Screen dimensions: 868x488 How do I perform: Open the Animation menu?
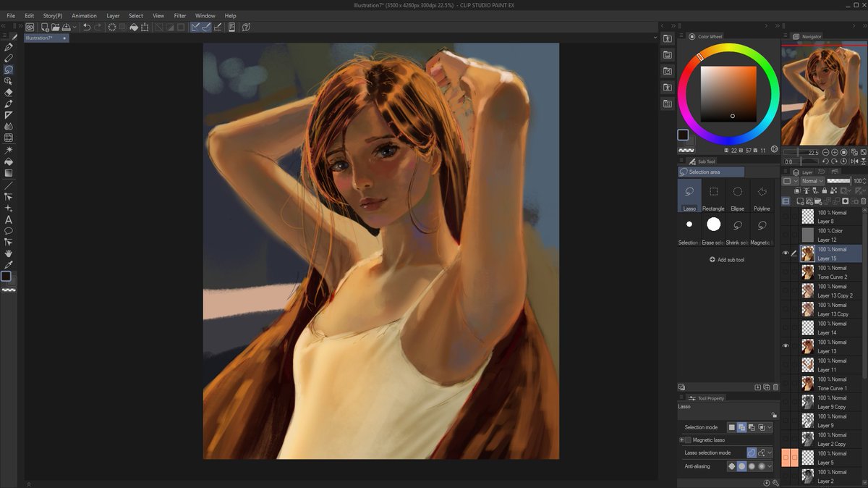[84, 15]
